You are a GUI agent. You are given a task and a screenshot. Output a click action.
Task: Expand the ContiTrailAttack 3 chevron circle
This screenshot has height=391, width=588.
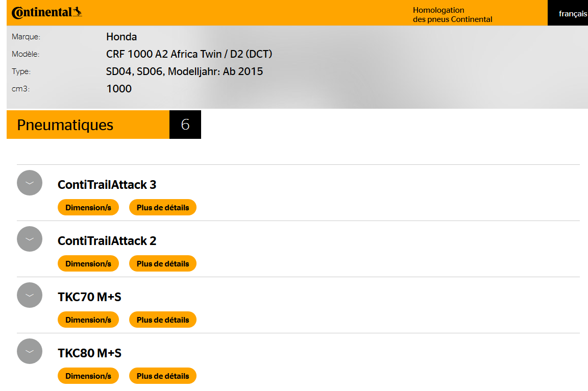[x=30, y=183]
